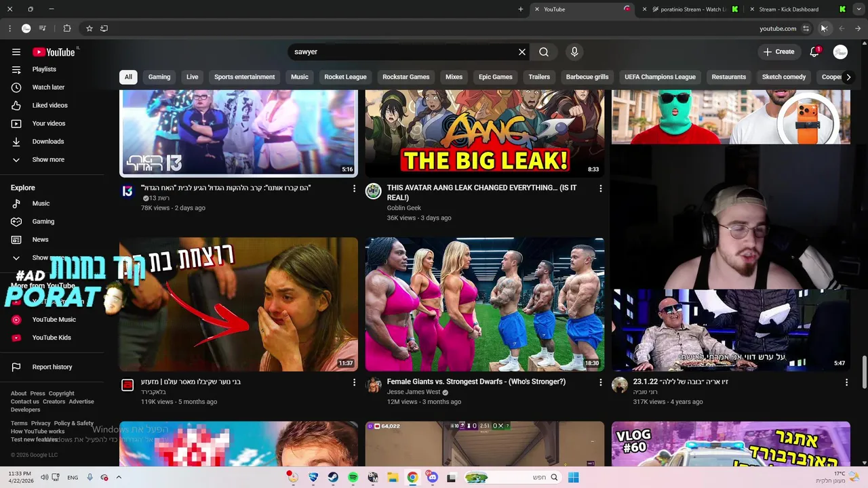Image resolution: width=868 pixels, height=488 pixels.
Task: Open options for the 78K views video
Action: (x=354, y=188)
